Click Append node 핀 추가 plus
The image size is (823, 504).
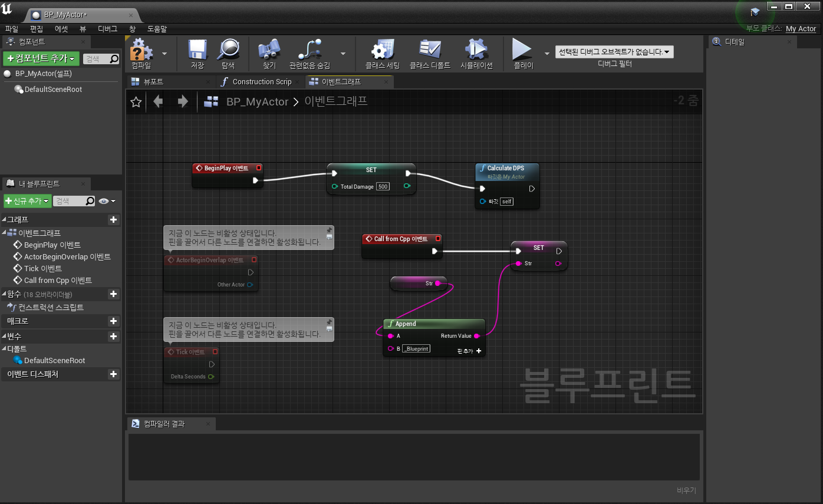coord(479,351)
